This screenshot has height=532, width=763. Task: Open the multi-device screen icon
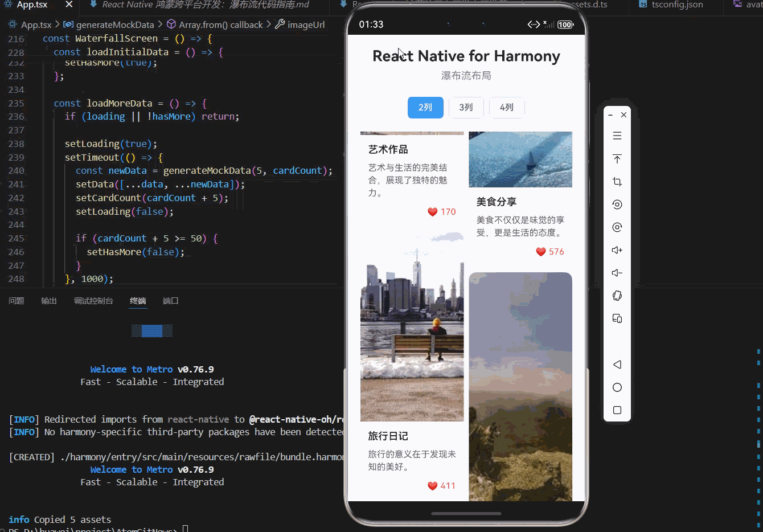pyautogui.click(x=617, y=318)
